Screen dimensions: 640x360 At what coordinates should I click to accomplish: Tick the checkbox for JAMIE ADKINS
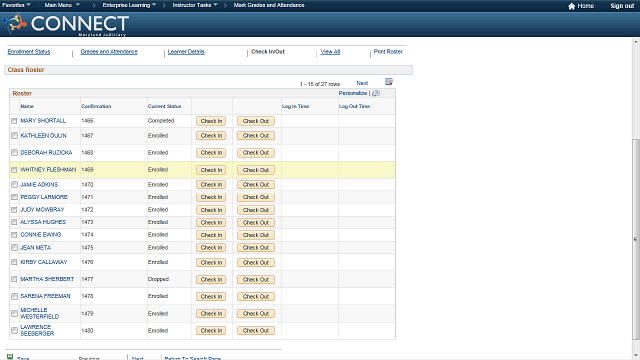(x=14, y=184)
